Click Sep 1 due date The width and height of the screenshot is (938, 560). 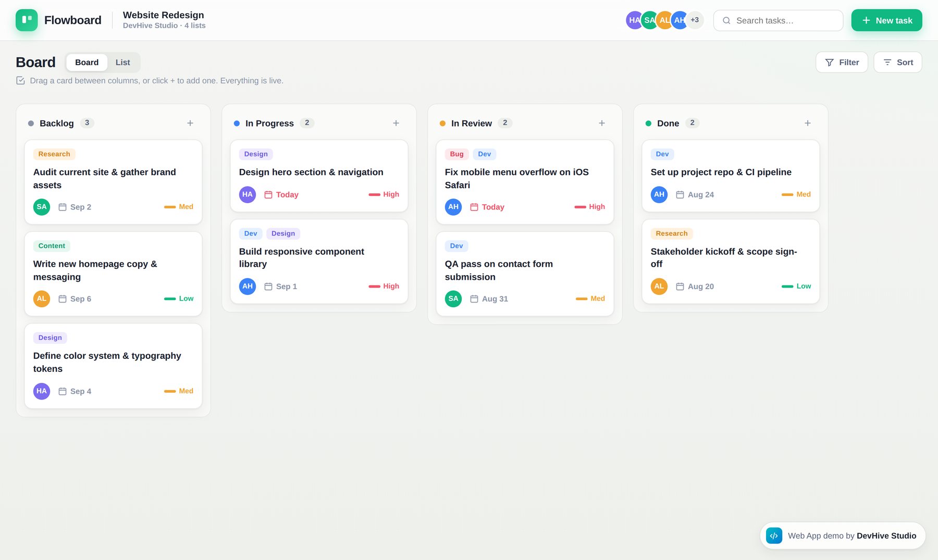pos(281,286)
